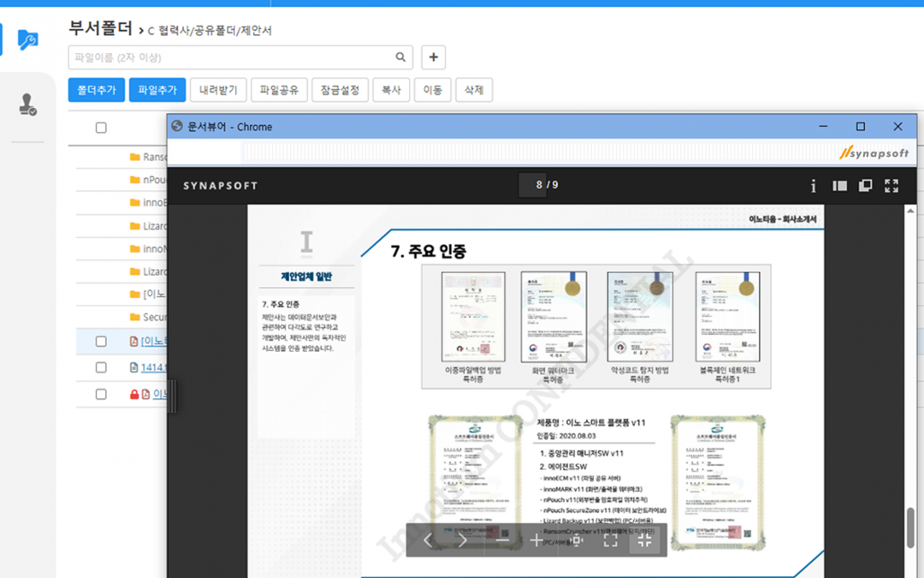Open the 1414 file link
The width and height of the screenshot is (924, 578).
(x=154, y=367)
